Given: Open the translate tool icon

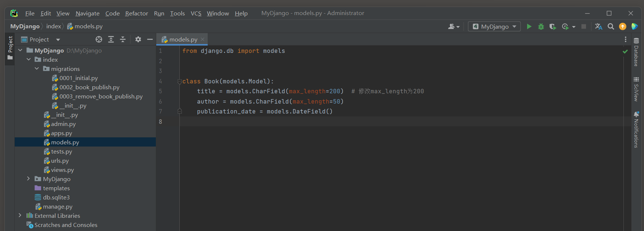Looking at the screenshot, I should tap(598, 26).
